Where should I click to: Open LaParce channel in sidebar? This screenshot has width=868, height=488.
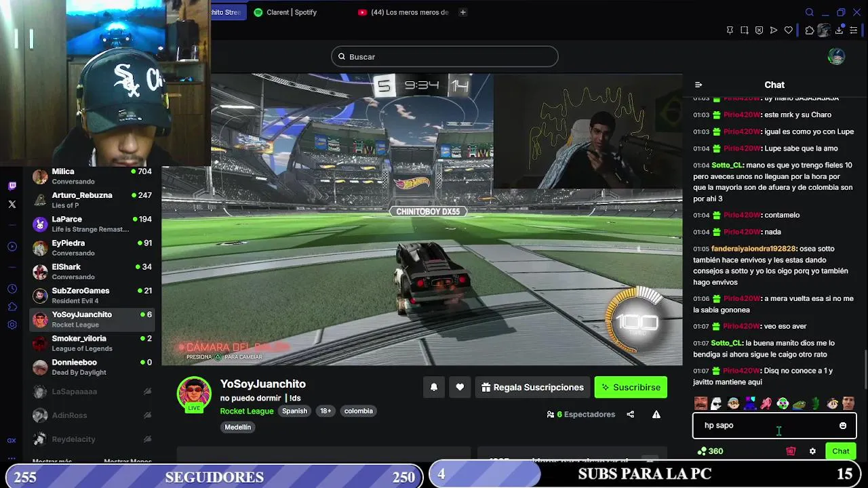(92, 224)
